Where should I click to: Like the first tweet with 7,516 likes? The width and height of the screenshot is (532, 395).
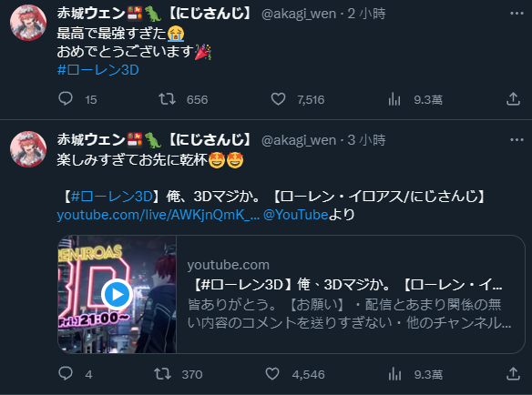(278, 99)
